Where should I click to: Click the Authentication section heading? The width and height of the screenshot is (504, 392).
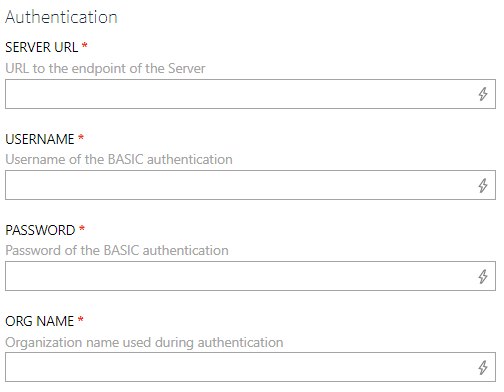61,17
